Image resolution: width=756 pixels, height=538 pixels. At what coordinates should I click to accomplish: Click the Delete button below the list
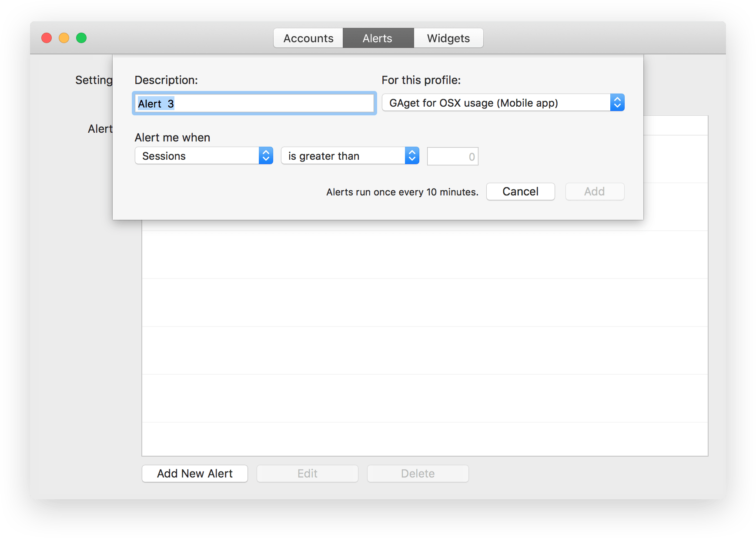(x=418, y=474)
